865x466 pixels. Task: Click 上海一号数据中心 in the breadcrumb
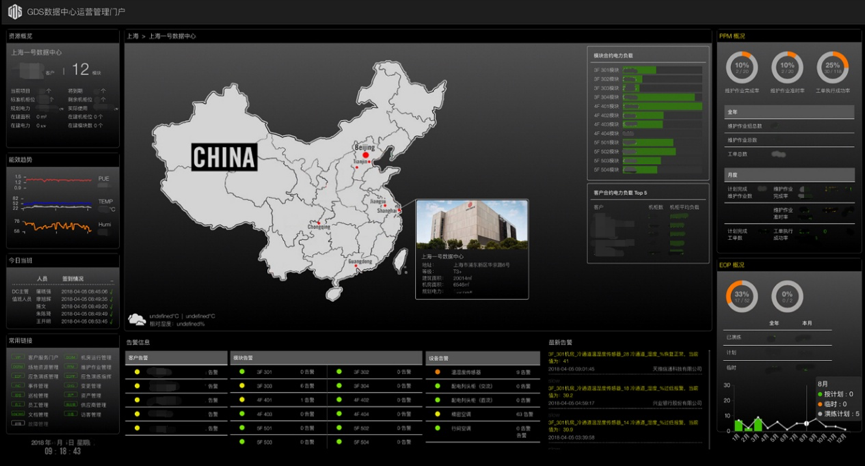click(172, 36)
